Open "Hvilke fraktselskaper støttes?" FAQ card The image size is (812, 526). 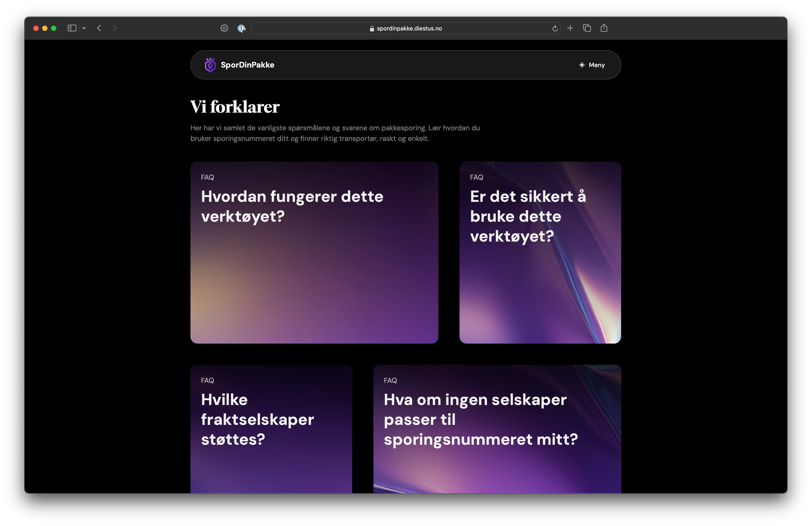point(271,428)
